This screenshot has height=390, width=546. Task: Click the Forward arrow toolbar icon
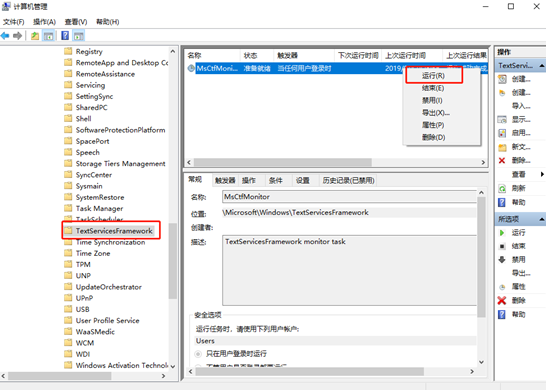(17, 36)
